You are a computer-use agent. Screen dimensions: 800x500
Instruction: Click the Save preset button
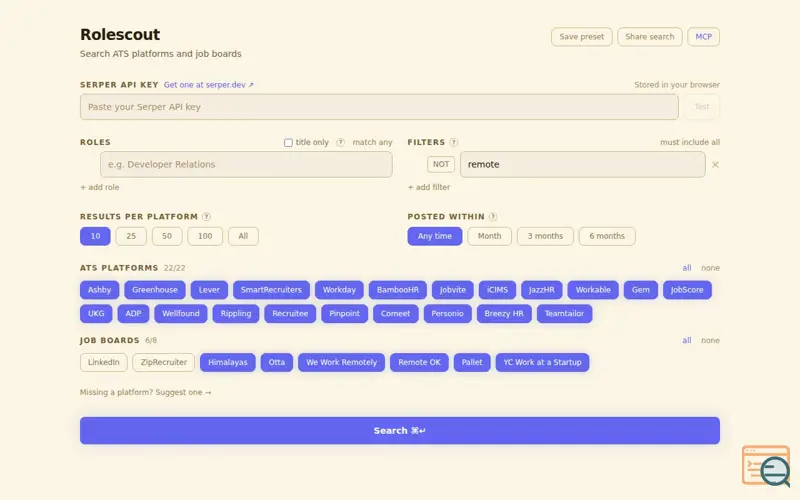click(x=582, y=37)
